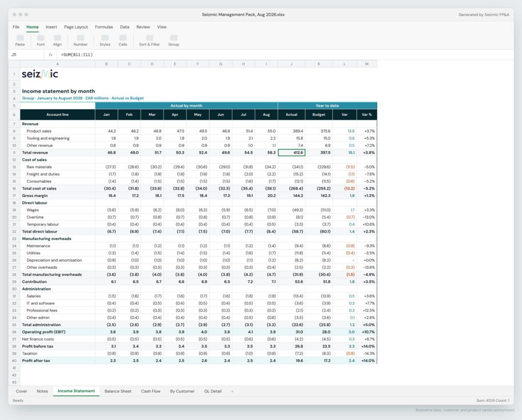Image resolution: width=522 pixels, height=420 pixels.
Task: Click the 'Actual by month' header band
Action: [187, 106]
